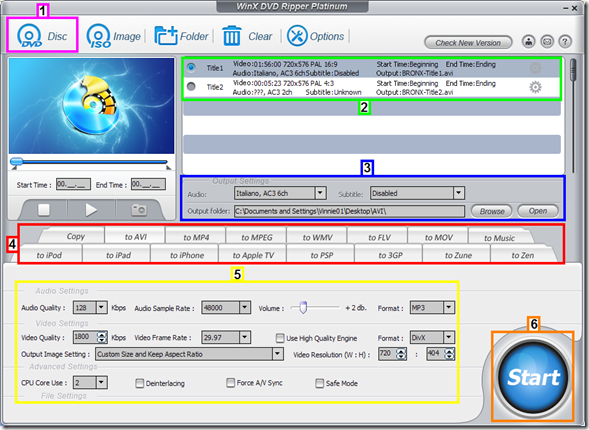Click Check New Version button
The image size is (589, 430).
coord(468,42)
